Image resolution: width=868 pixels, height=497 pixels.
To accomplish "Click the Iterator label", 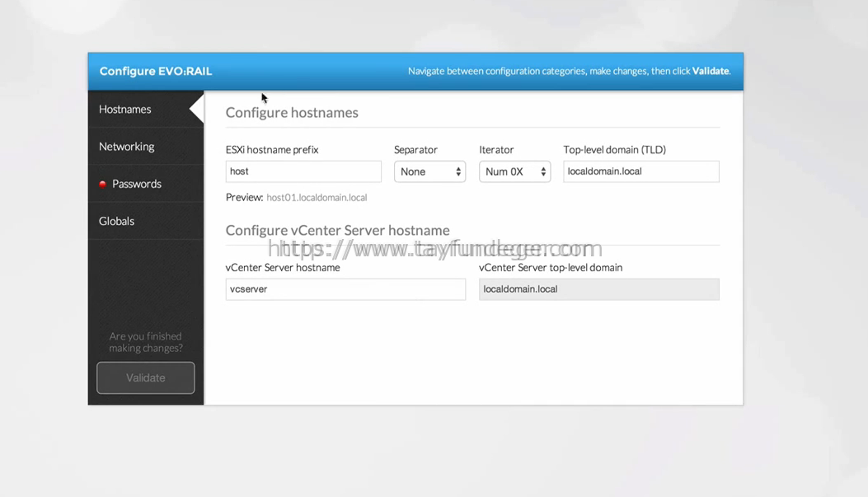I will 496,149.
